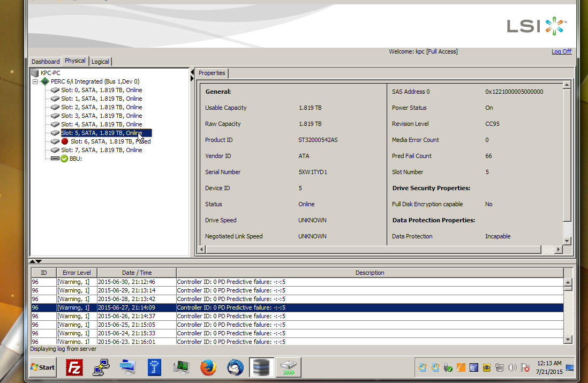
Task: Sort log by ID column header
Action: 44,273
